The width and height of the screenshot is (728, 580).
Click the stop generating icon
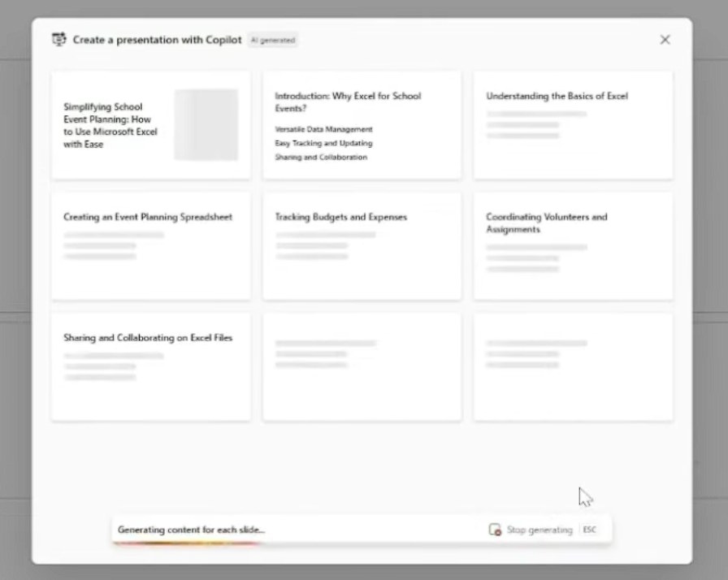tap(495, 530)
